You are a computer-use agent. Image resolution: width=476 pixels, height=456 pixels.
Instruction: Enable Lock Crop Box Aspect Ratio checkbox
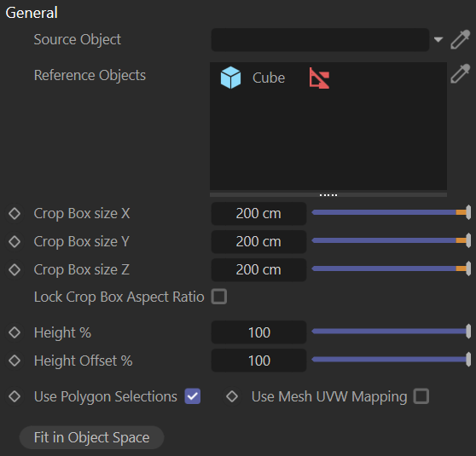click(x=219, y=297)
